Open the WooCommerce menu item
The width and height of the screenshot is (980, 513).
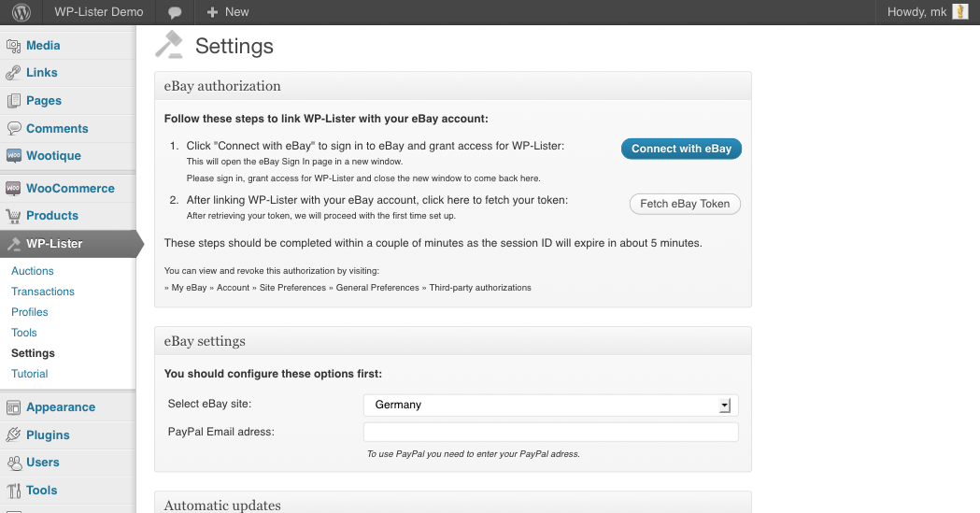coord(70,188)
